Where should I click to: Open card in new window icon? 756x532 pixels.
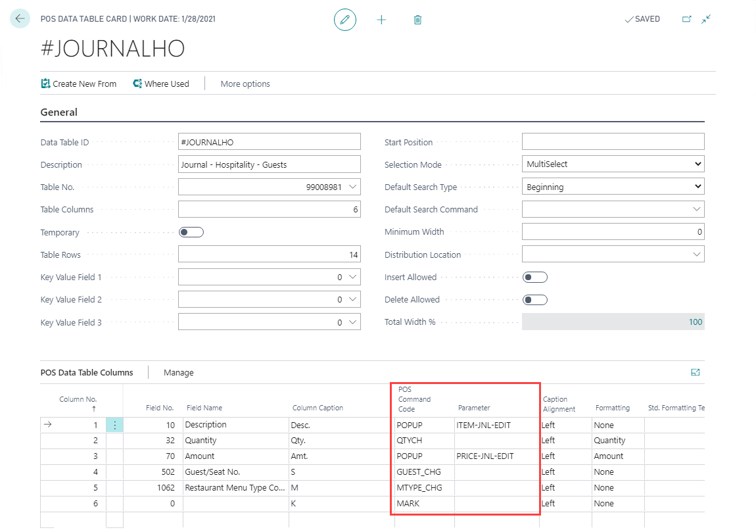[x=686, y=19]
